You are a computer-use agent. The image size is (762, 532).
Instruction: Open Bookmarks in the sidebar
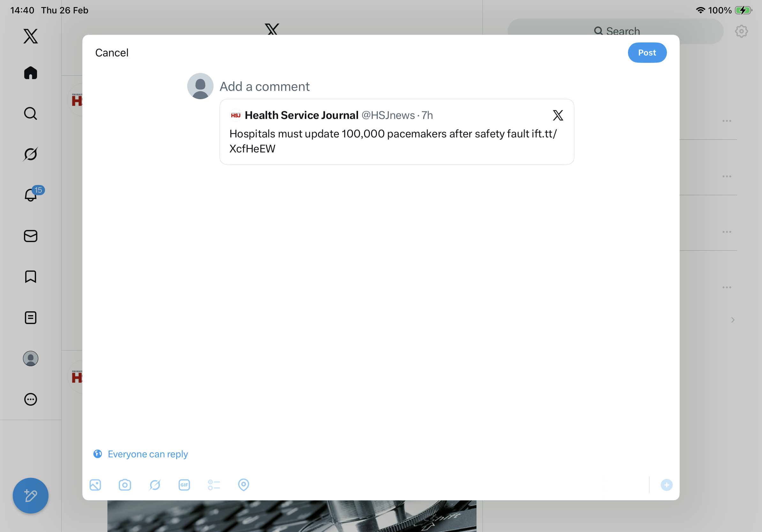31,277
